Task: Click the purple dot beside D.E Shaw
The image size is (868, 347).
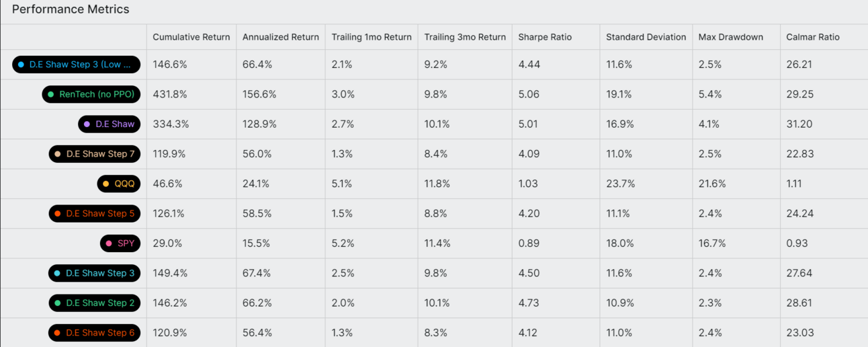Action: pyautogui.click(x=87, y=124)
